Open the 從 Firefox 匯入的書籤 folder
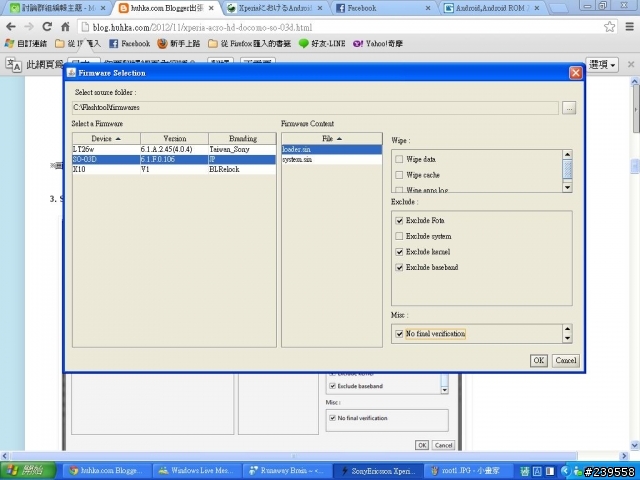The image size is (640, 480). [x=249, y=44]
